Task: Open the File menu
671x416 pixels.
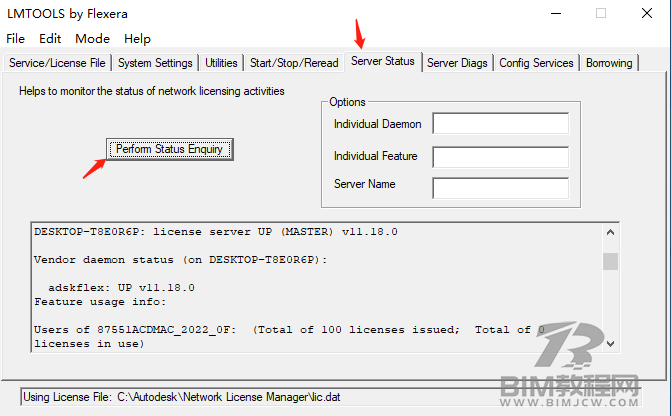Action: tap(15, 39)
